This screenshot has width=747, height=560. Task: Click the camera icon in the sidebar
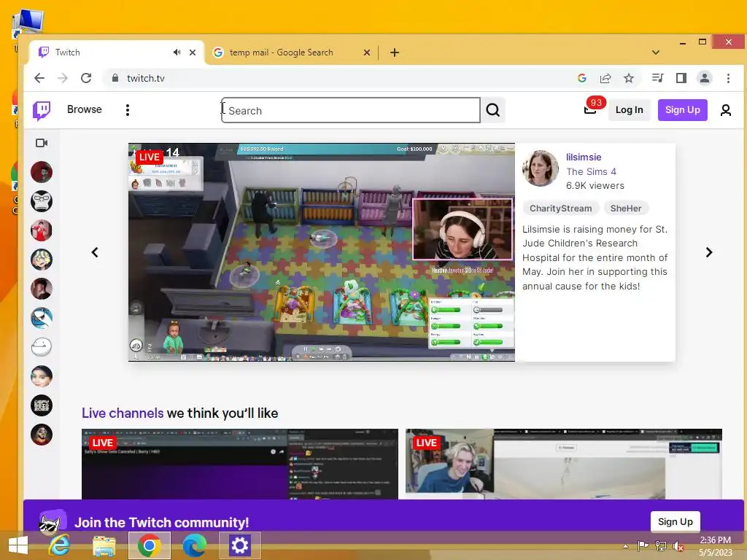(x=42, y=143)
